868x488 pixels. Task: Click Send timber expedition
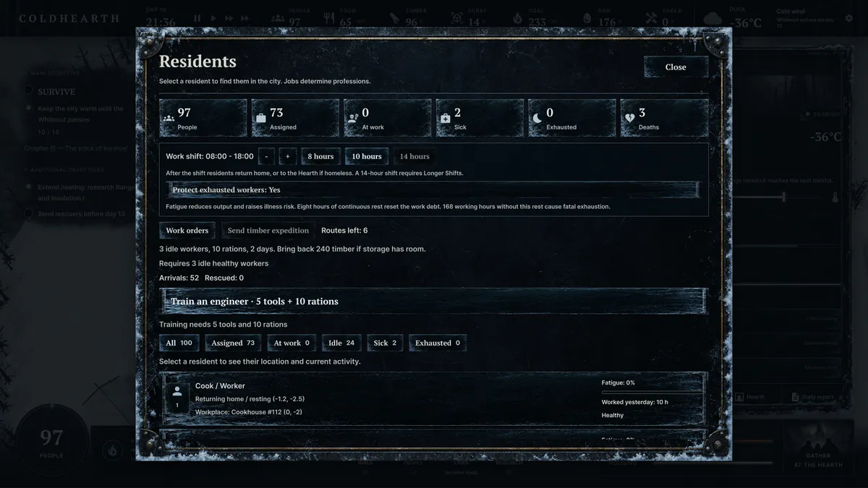[268, 231]
